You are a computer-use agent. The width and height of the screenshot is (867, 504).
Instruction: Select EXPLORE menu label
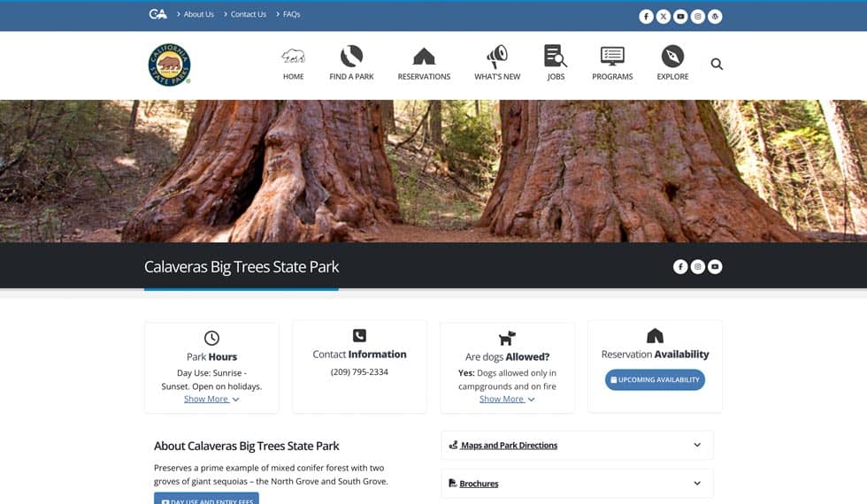(672, 77)
